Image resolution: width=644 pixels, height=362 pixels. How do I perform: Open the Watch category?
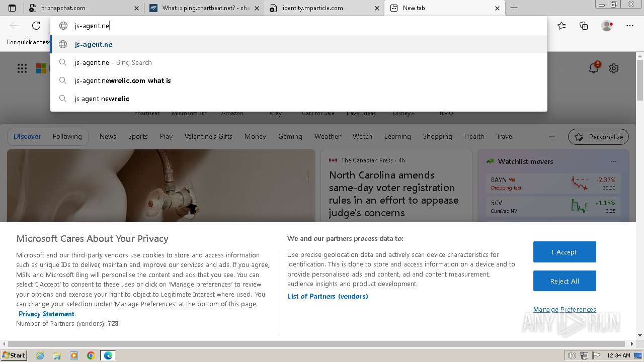point(362,136)
